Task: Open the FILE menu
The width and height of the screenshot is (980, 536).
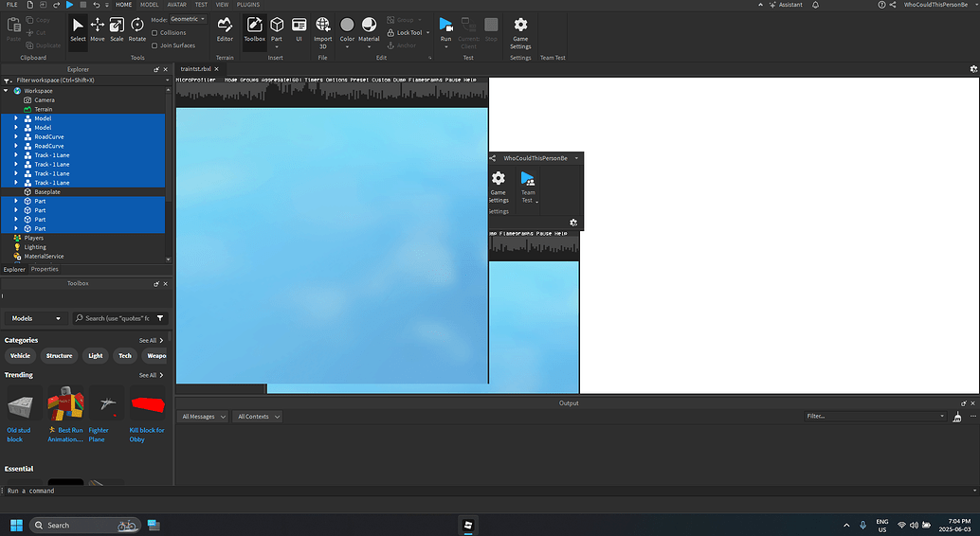Action: point(12,5)
